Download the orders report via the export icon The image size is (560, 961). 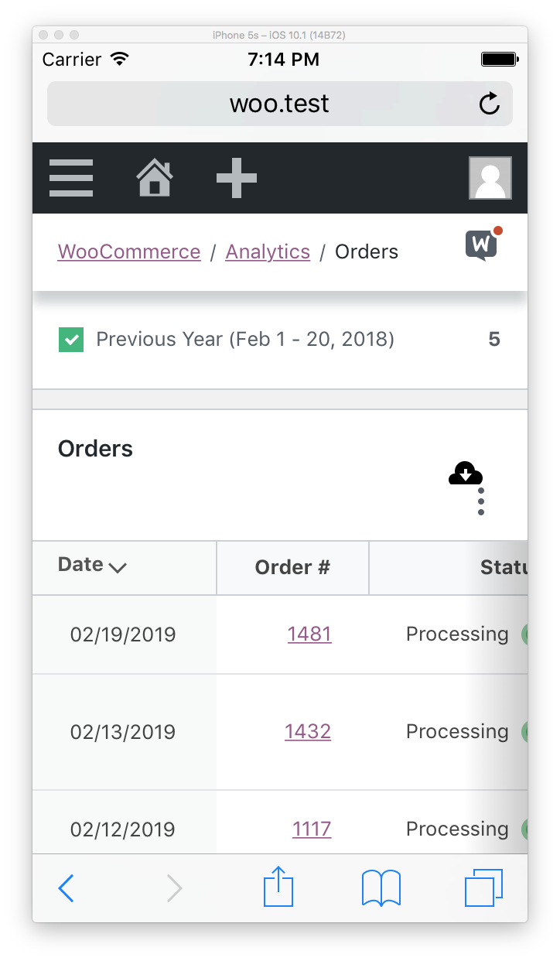(x=465, y=473)
